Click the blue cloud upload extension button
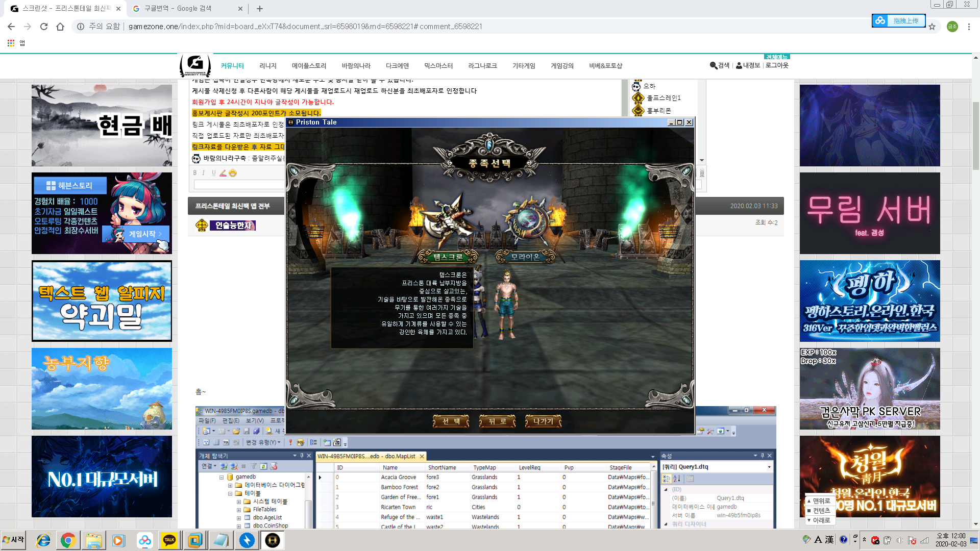 (x=898, y=20)
